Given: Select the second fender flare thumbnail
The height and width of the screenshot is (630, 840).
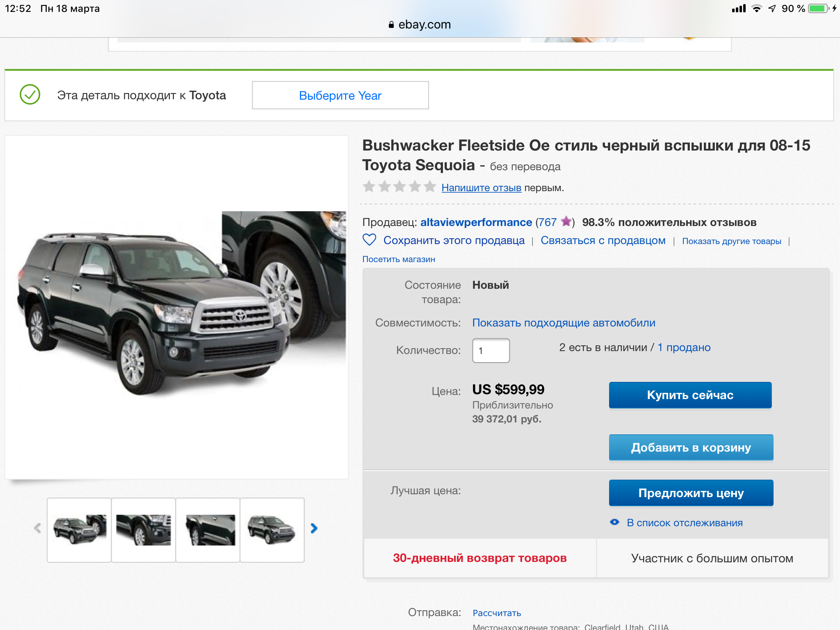Looking at the screenshot, I should (x=144, y=530).
